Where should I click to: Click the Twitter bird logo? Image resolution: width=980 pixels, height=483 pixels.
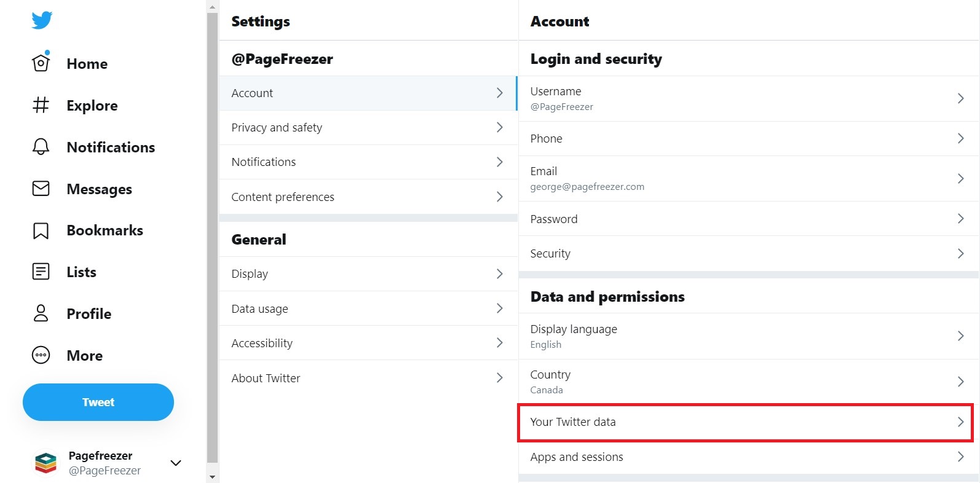(42, 20)
